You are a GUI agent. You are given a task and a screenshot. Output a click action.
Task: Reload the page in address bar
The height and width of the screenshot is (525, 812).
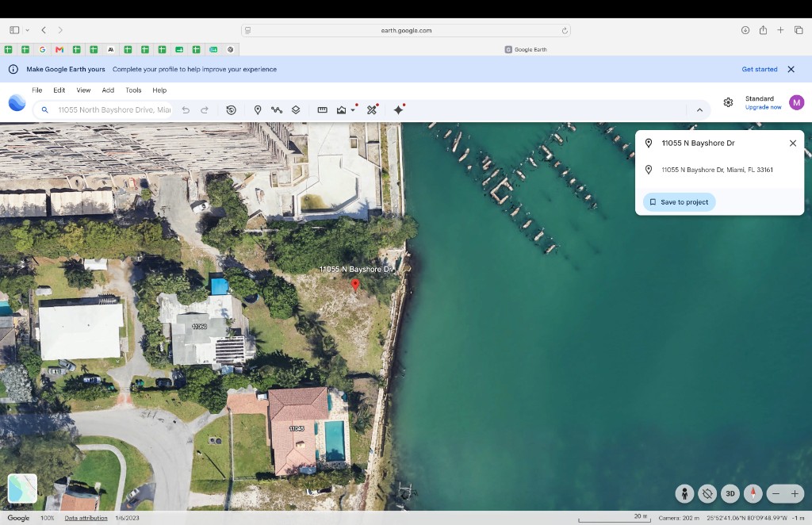[565, 31]
